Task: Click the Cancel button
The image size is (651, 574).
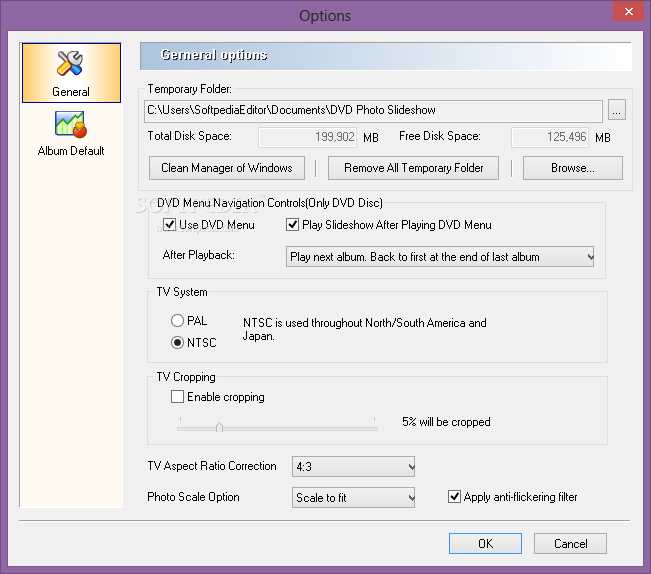Action: click(570, 544)
